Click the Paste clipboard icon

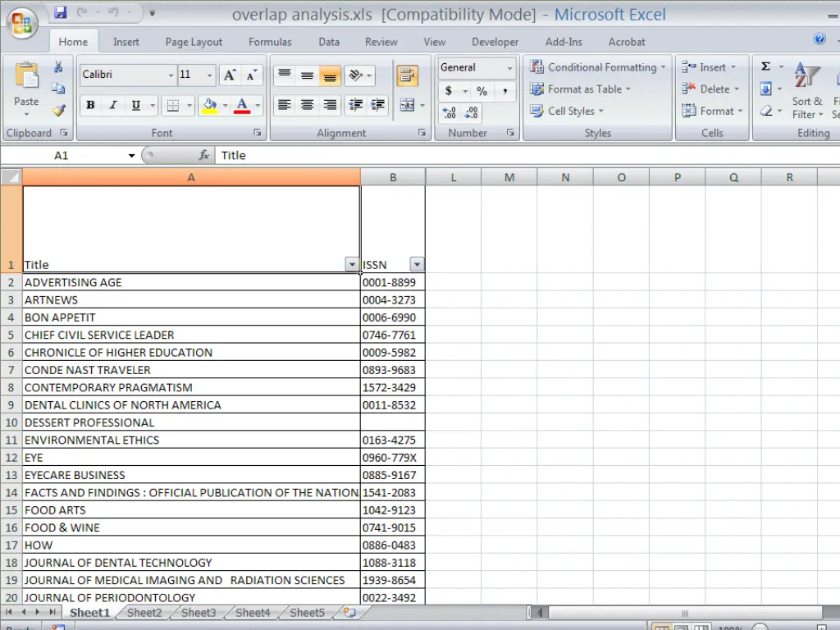[x=26, y=76]
